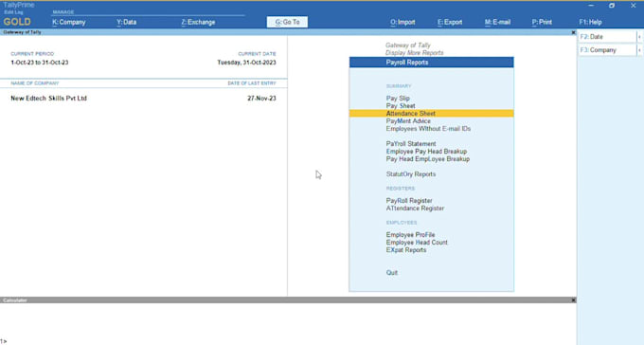Open Attendance Register
Viewport: 644px width, 345px height.
pos(415,209)
